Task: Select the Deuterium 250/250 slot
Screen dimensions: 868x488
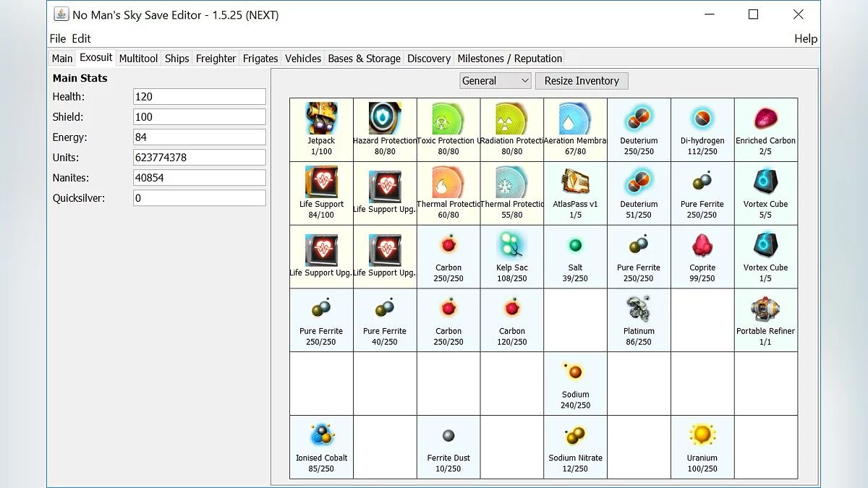Action: point(639,130)
